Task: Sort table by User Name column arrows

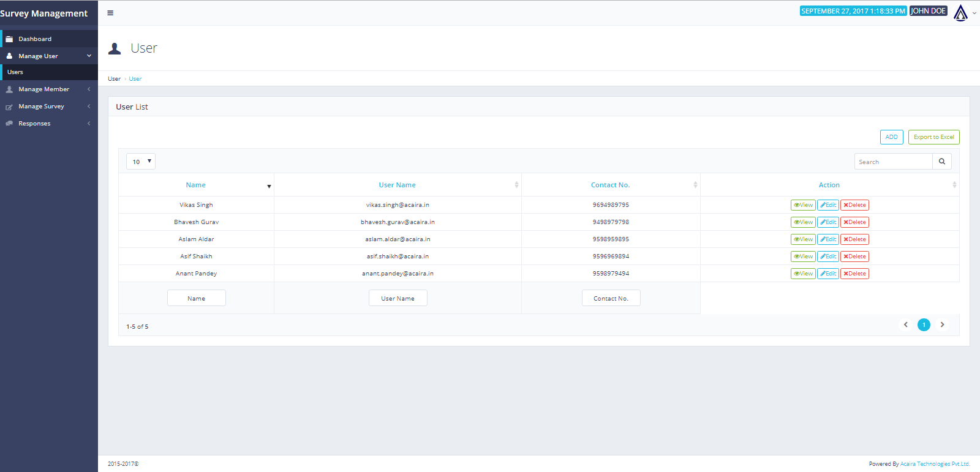Action: (516, 185)
